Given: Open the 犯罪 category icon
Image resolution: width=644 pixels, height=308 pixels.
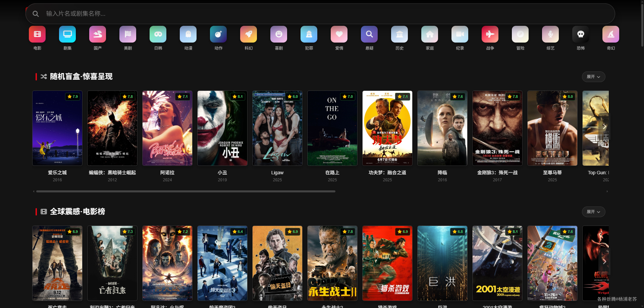Looking at the screenshot, I should coord(309,34).
